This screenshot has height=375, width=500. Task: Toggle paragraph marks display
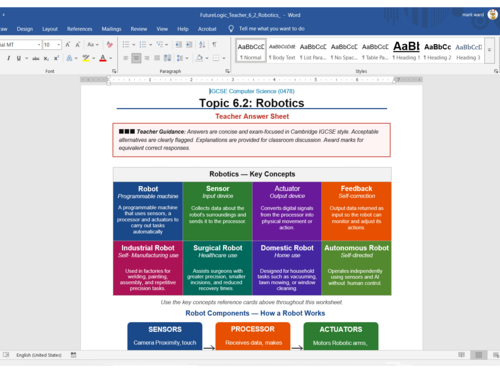tap(214, 45)
